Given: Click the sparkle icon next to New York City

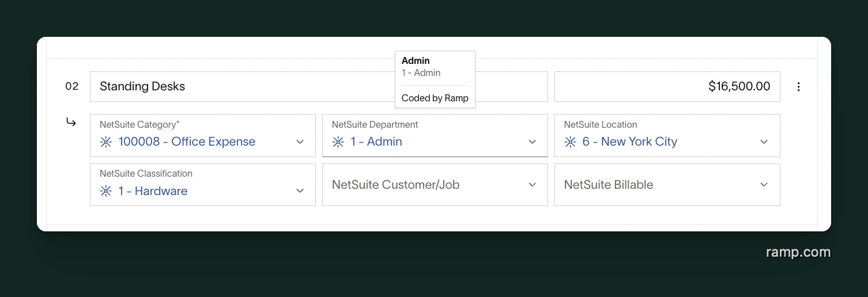Looking at the screenshot, I should click(570, 142).
